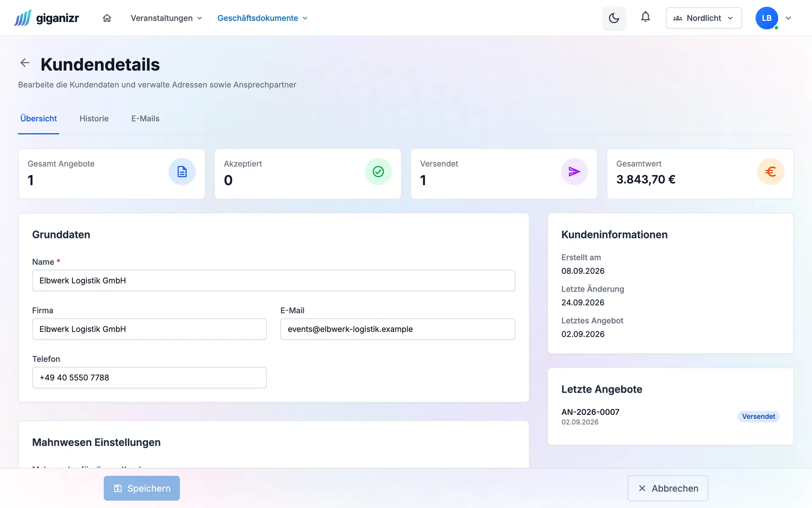Click the giganizr logo
Viewport: 812px width, 508px height.
click(x=47, y=18)
